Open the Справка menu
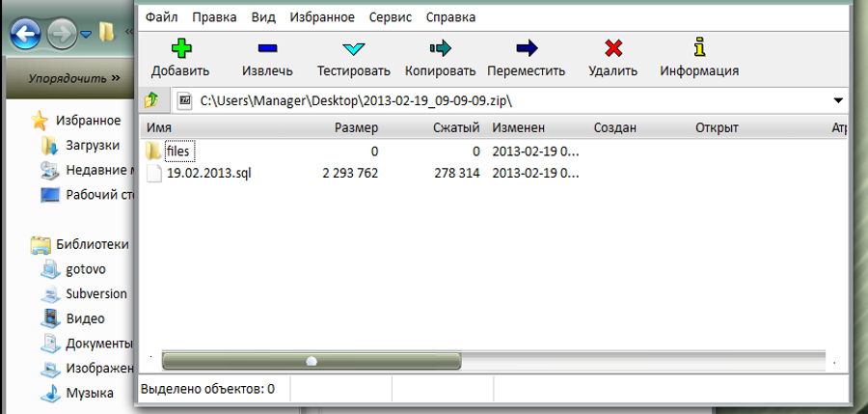 point(450,17)
